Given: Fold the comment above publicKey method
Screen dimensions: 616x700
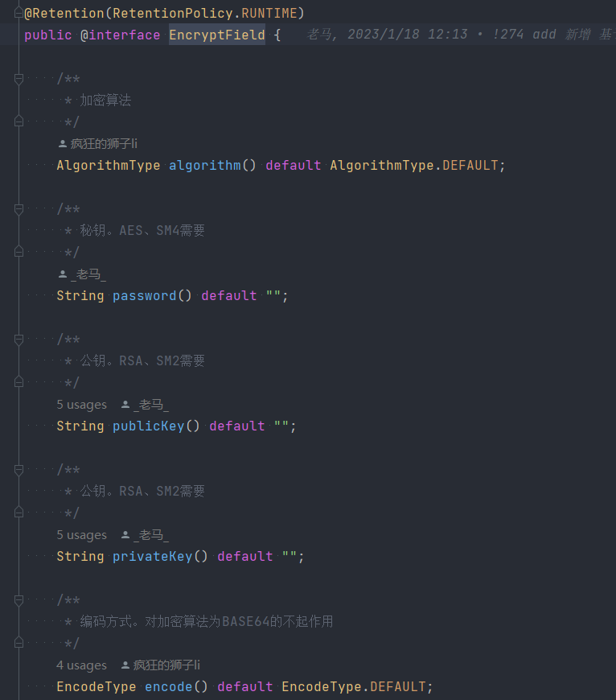Looking at the screenshot, I should pyautogui.click(x=18, y=340).
